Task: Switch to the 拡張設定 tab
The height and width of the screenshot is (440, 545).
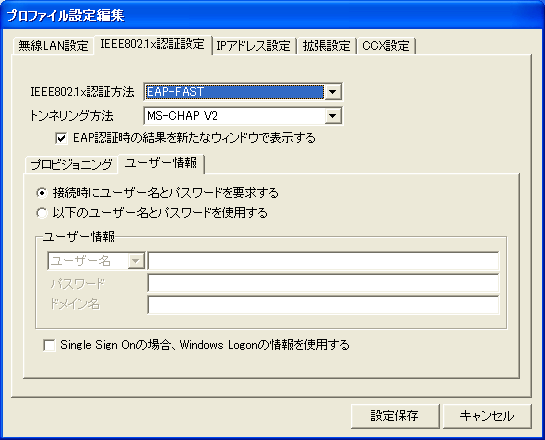Action: [326, 46]
